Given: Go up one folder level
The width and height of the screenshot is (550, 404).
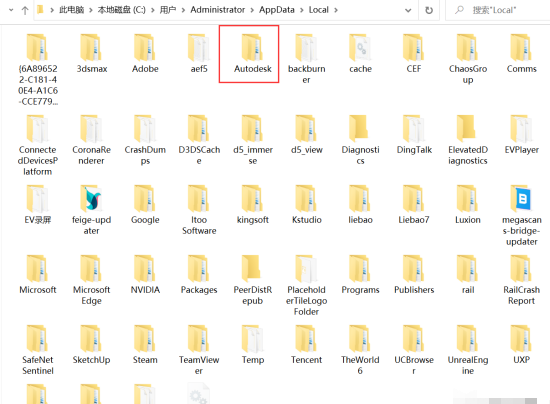Looking at the screenshot, I should tap(25, 10).
